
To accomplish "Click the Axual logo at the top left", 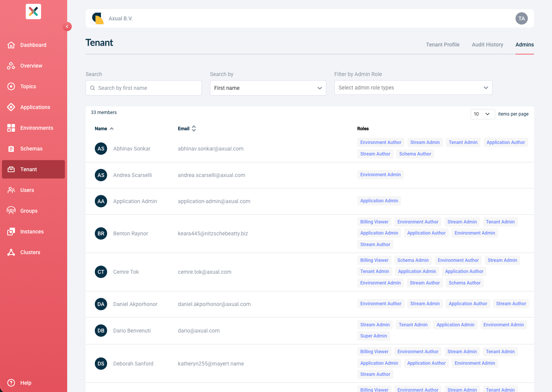I will 33,12.
